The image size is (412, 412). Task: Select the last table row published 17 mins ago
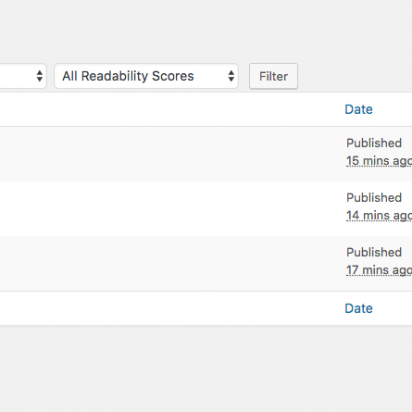click(206, 263)
